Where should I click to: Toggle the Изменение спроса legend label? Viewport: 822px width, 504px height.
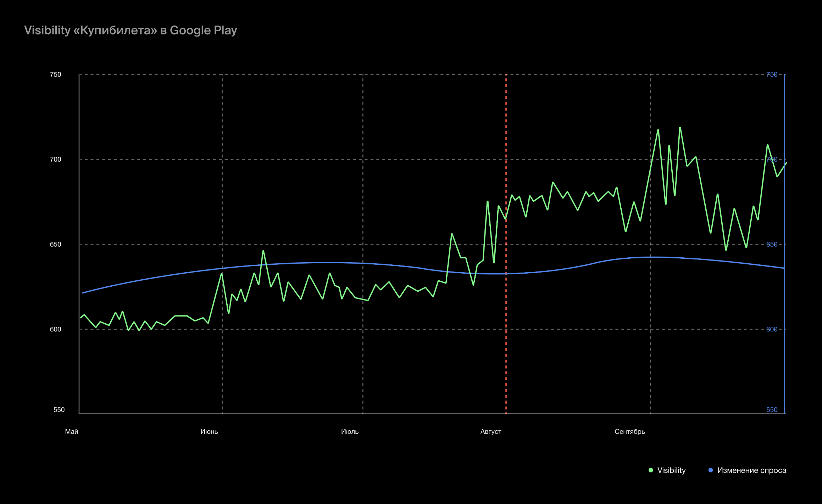pyautogui.click(x=751, y=470)
